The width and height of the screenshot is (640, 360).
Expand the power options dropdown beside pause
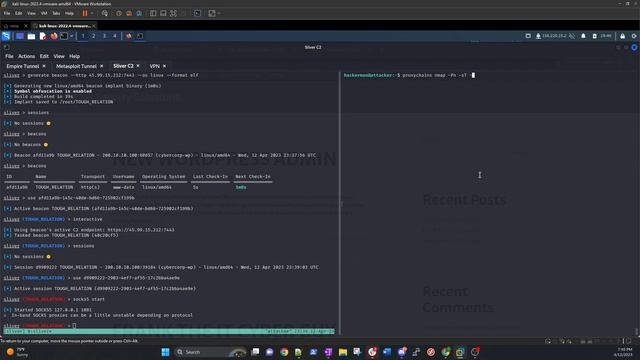[92, 13]
